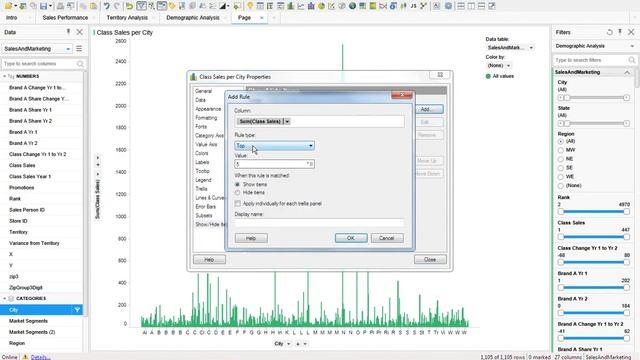Click the Network chart toolbar icon

[424, 6]
